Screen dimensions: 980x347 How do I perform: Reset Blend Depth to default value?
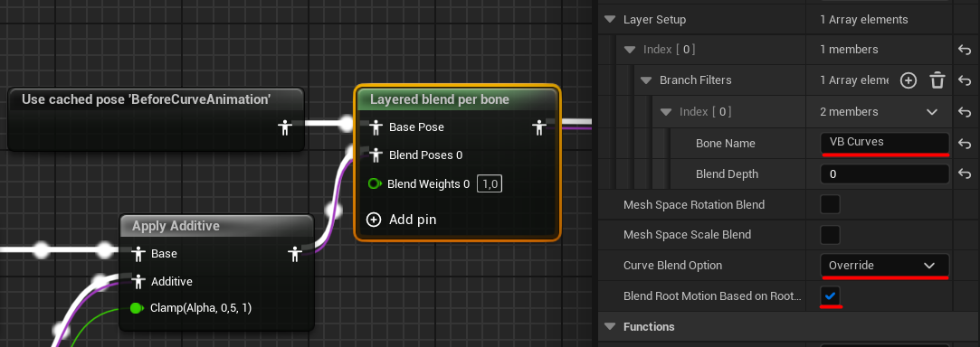pos(964,174)
